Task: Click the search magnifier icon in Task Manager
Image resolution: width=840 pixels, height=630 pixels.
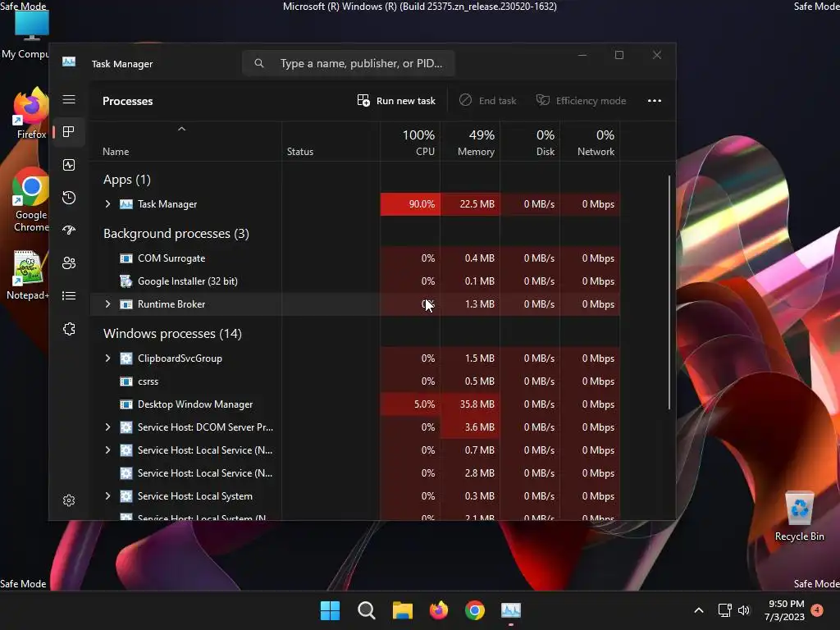Action: [x=259, y=63]
